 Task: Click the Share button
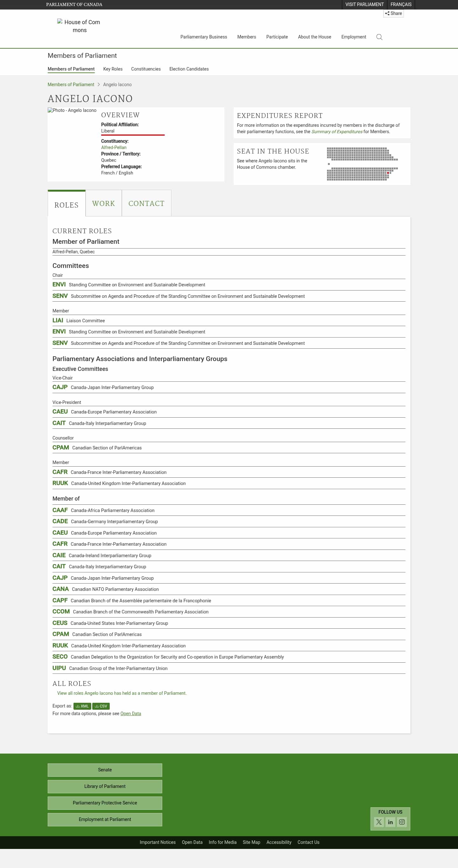point(393,13)
